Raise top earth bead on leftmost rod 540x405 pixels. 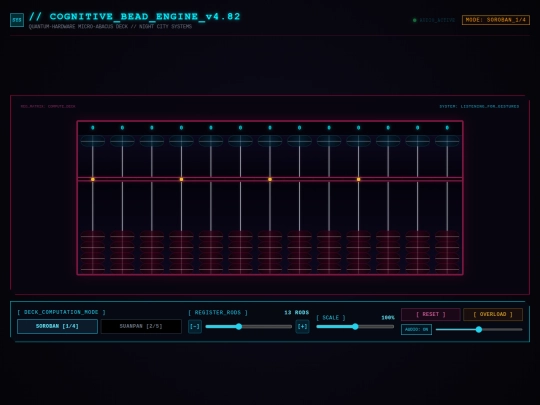point(93,236)
